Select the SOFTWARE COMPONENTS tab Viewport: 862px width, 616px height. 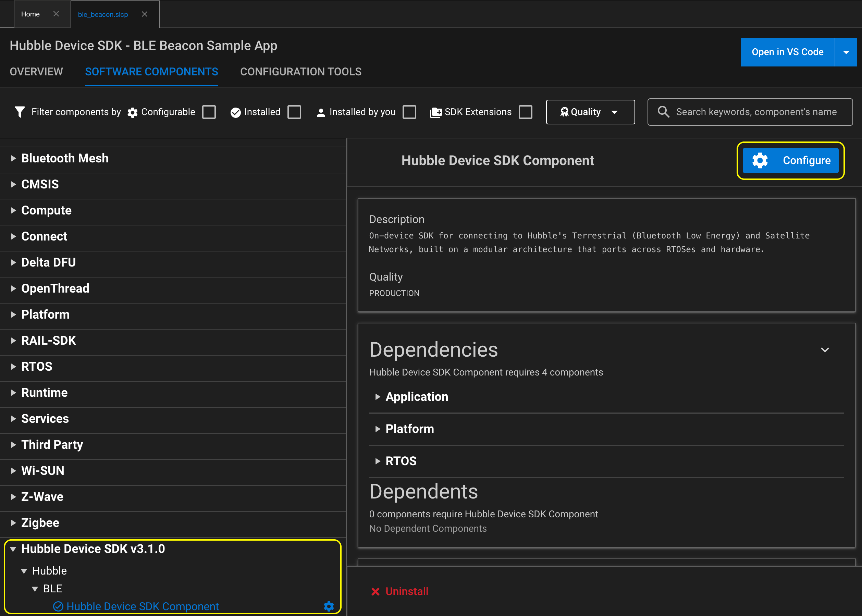151,72
